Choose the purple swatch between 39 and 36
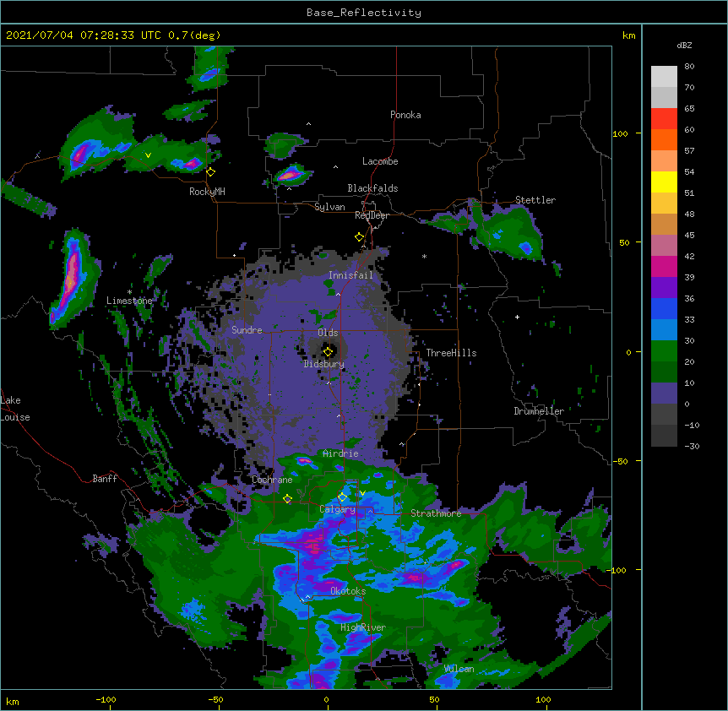 click(x=664, y=288)
